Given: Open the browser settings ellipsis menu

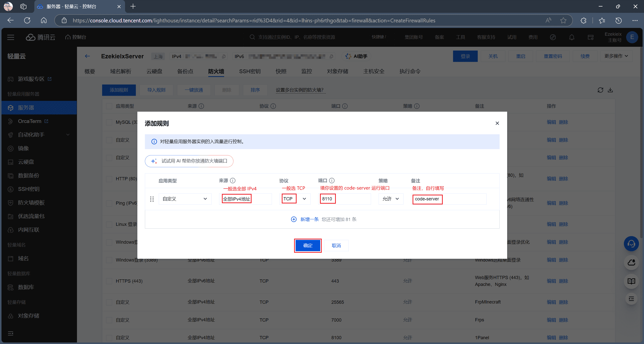Looking at the screenshot, I should pyautogui.click(x=635, y=20).
